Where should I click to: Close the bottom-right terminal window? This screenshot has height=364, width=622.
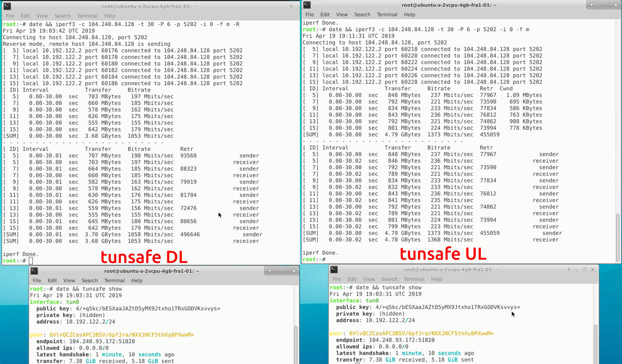tap(593, 270)
